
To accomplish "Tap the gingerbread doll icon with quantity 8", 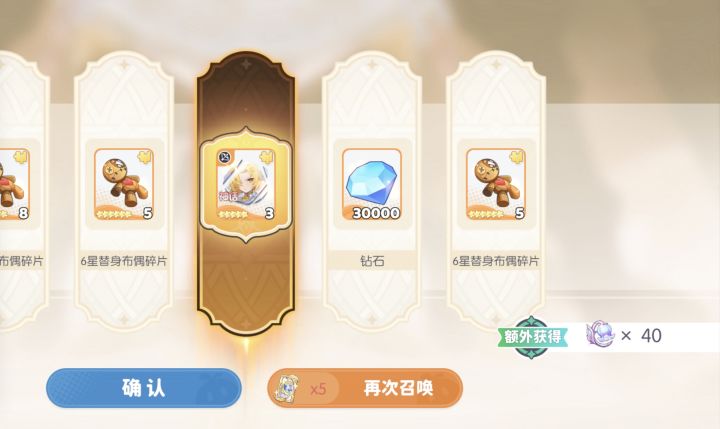I will 14,184.
